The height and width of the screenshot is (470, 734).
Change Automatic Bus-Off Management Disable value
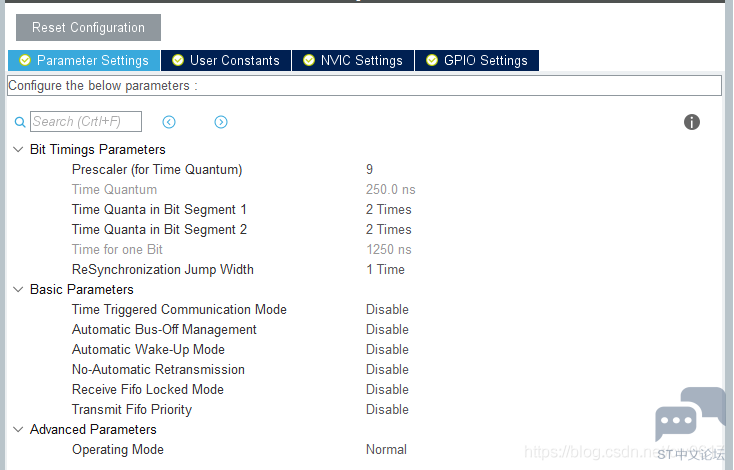[x=387, y=330]
